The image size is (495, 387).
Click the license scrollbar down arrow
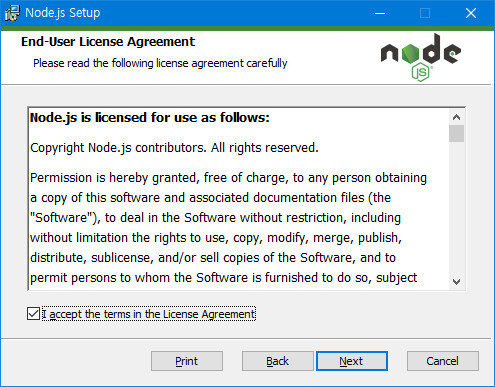coord(456,282)
